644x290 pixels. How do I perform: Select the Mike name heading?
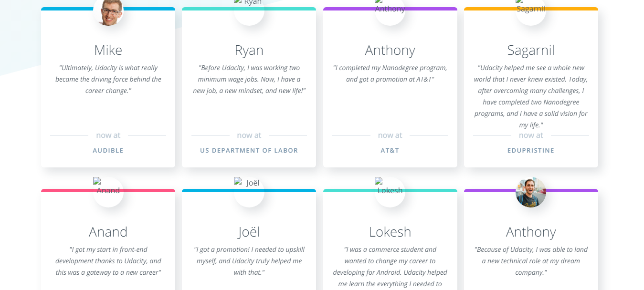[108, 50]
